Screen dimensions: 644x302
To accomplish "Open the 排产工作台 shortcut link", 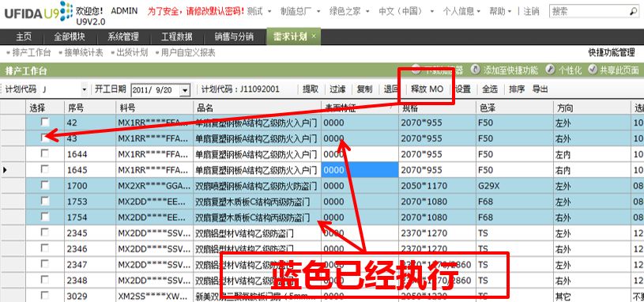I will click(32, 53).
